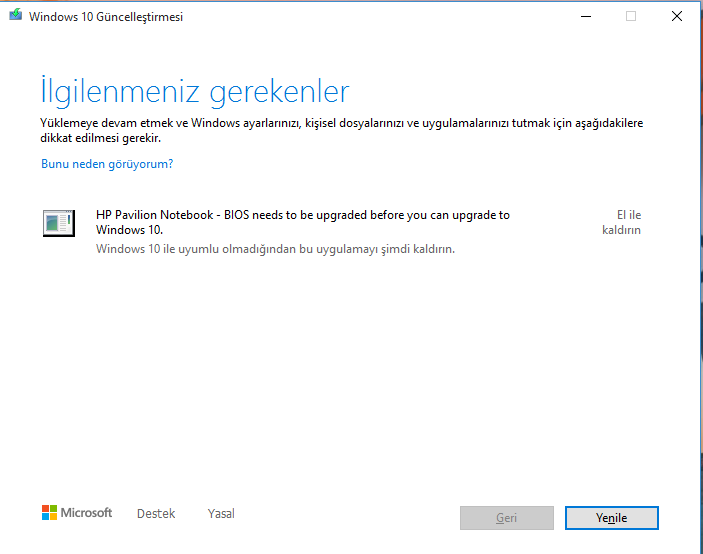The image size is (703, 554).
Task: Minimize the Windows 10 Güncelleştirmesi window
Action: click(x=586, y=17)
